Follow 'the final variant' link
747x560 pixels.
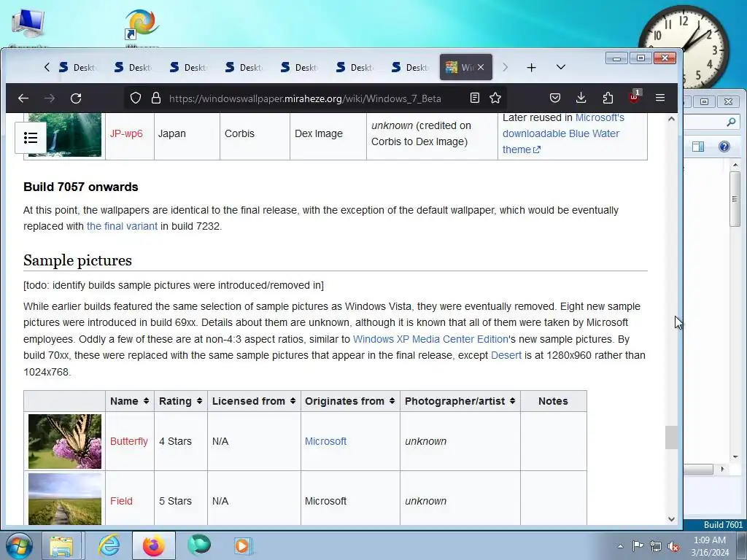[x=122, y=226]
